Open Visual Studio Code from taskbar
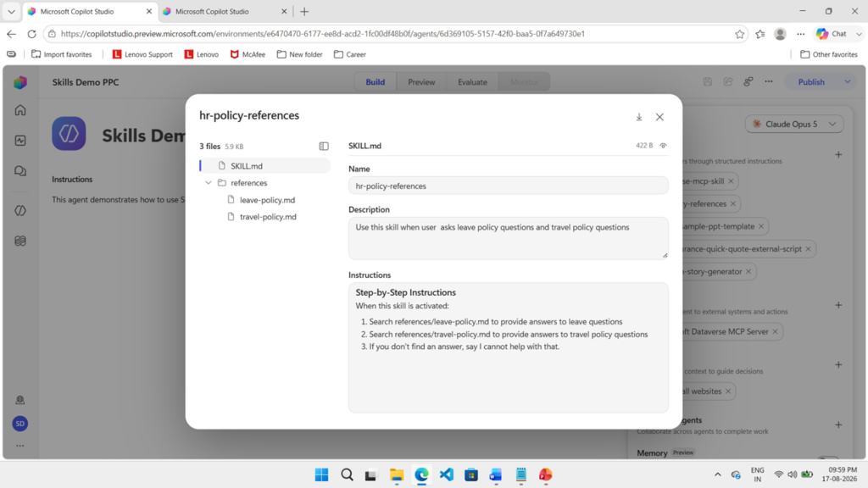Viewport: 868px width, 488px height. click(x=446, y=474)
